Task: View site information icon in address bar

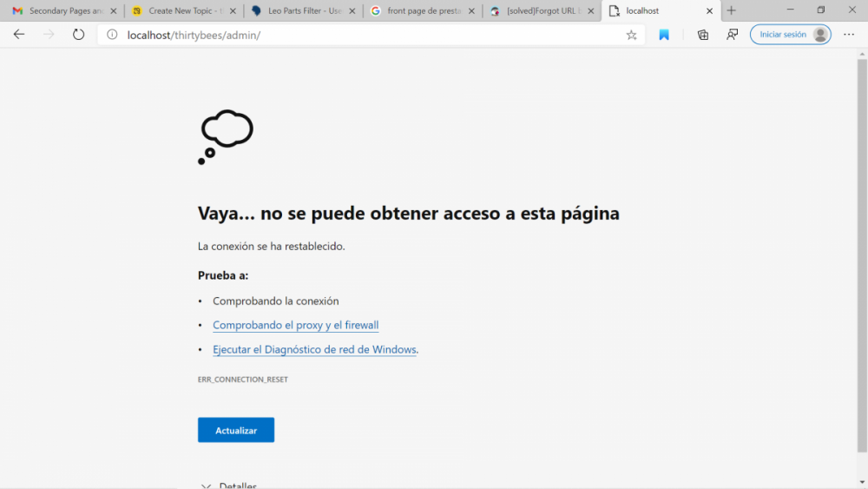Action: (x=112, y=35)
